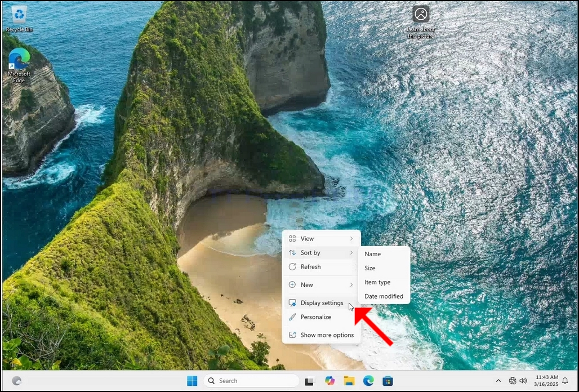Open the Recycle Bin desktop icon
The image size is (579, 392).
(x=19, y=19)
